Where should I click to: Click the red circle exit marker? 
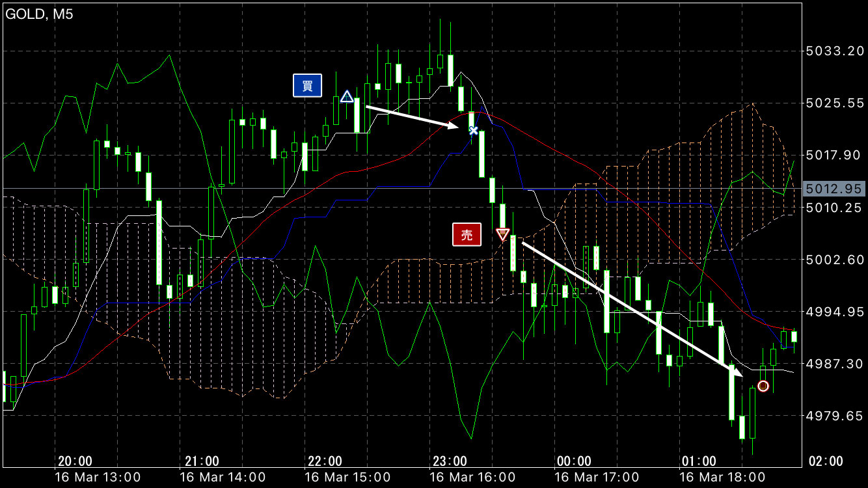(763, 386)
